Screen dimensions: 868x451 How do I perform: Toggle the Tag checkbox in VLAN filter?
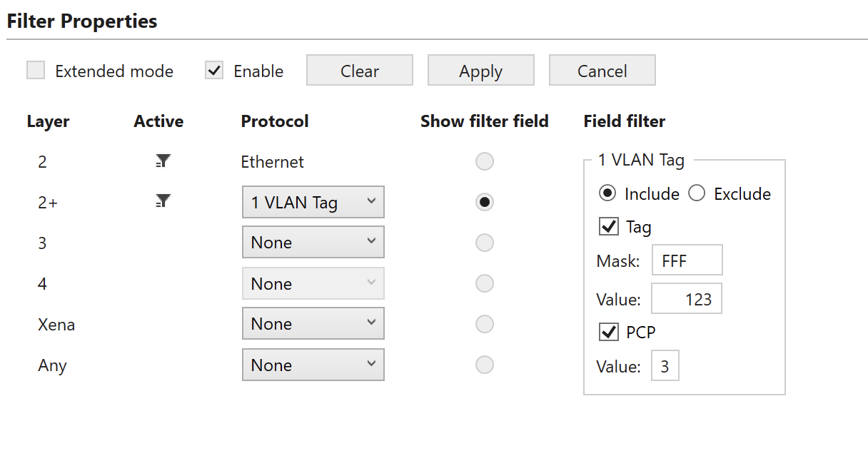pos(609,227)
